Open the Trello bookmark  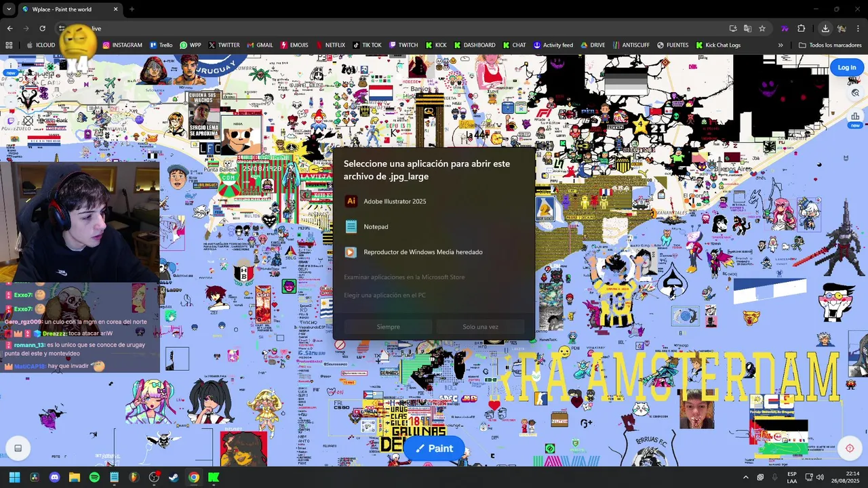[x=160, y=45]
